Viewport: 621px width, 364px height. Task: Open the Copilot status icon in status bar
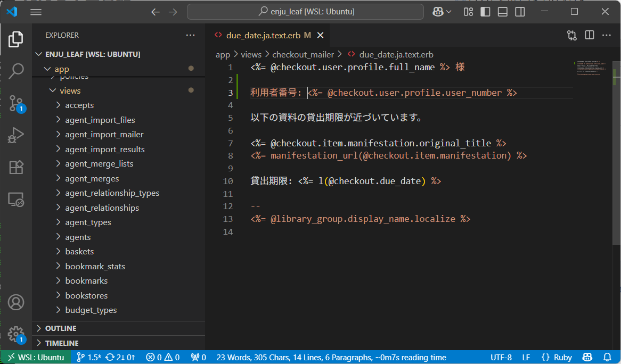click(x=587, y=357)
